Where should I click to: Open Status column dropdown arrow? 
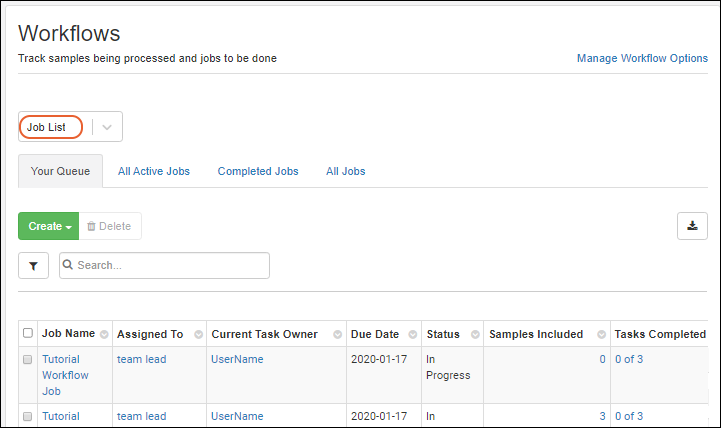tap(474, 334)
